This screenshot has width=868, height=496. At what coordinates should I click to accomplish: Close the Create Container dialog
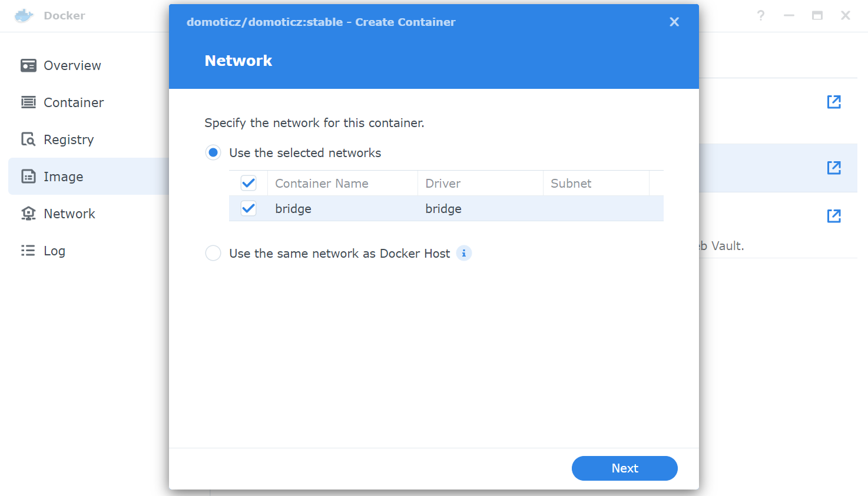tap(674, 22)
